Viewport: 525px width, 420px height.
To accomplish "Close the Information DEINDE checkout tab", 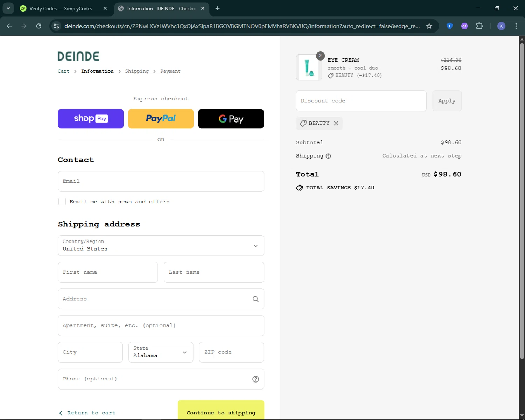I will point(203,8).
